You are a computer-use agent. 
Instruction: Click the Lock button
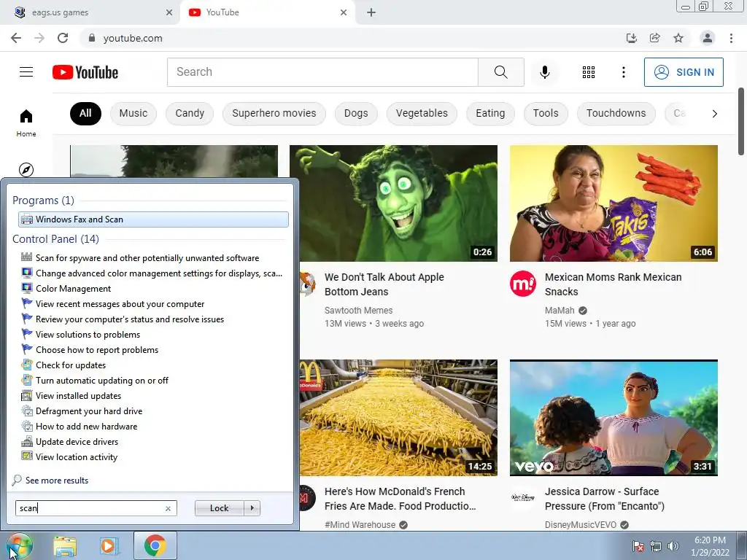pos(219,508)
